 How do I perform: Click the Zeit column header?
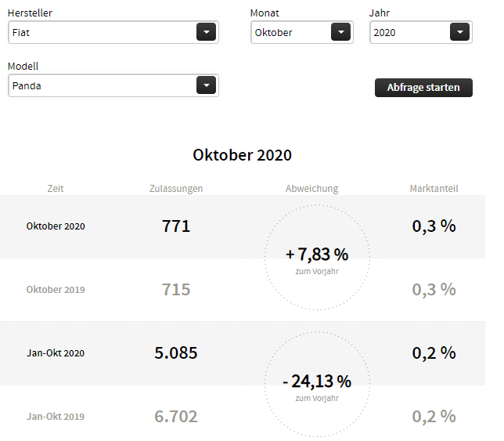click(x=56, y=188)
